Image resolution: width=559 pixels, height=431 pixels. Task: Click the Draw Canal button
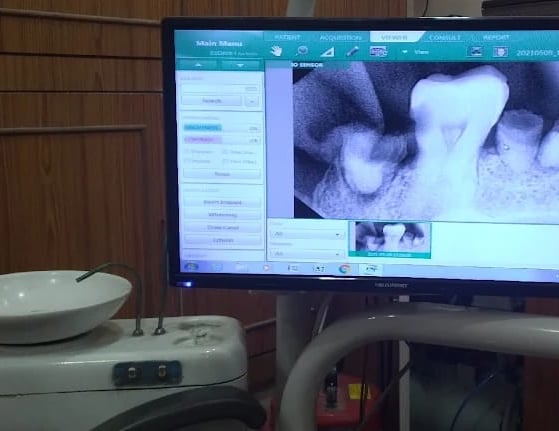223,227
